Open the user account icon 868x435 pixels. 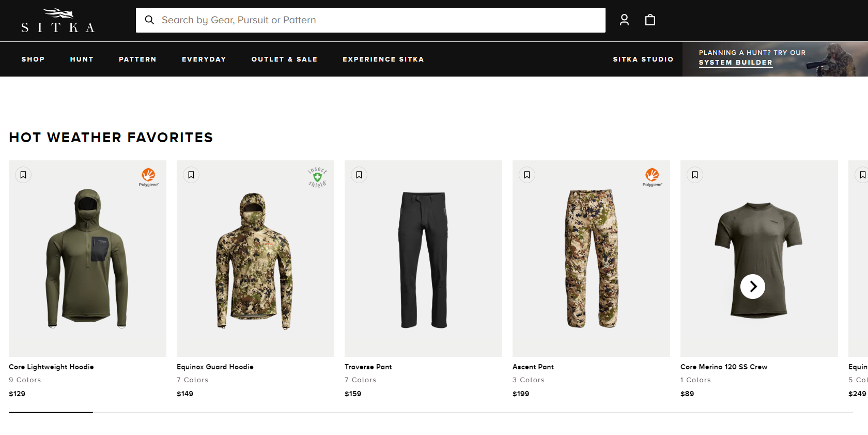[x=624, y=20]
